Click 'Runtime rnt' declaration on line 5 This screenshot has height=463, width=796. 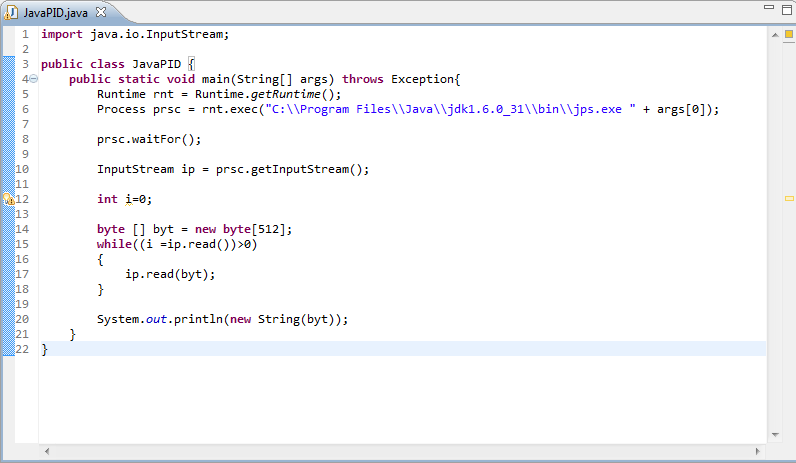pyautogui.click(x=135, y=94)
